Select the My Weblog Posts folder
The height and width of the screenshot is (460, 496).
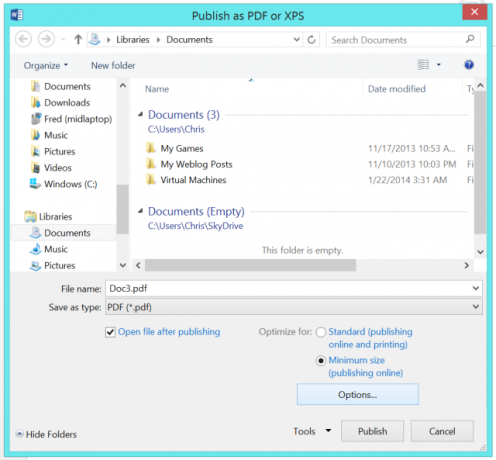click(196, 164)
